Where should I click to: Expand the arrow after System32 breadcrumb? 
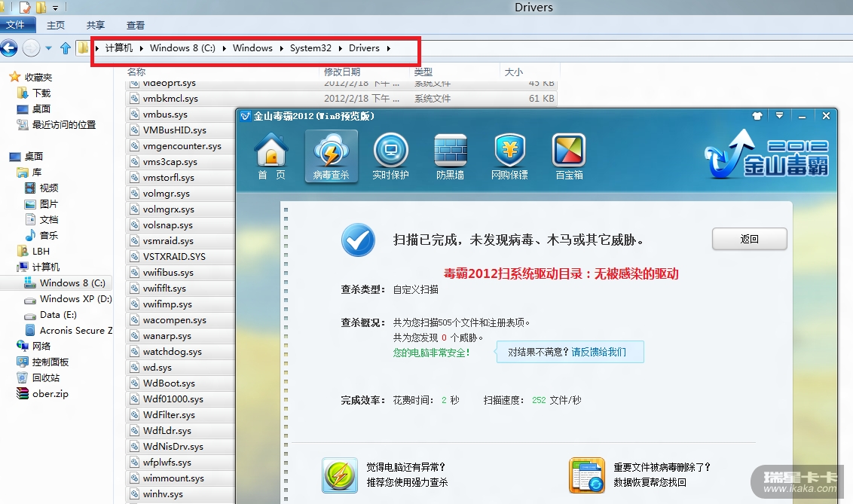click(341, 48)
